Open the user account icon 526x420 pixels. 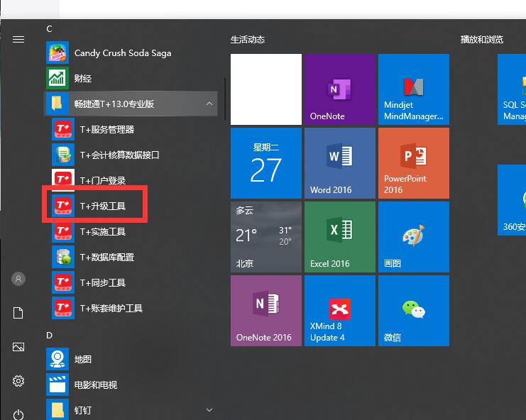pos(18,279)
